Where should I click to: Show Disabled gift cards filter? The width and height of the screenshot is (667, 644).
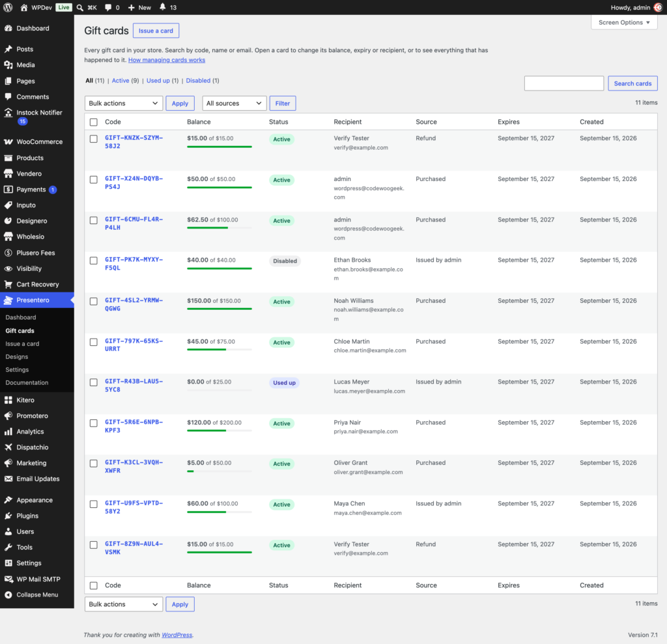198,80
